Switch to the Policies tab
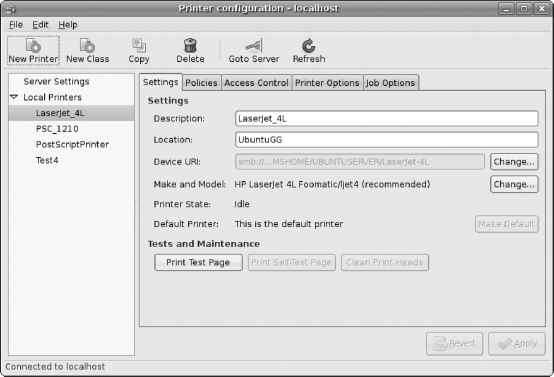The width and height of the screenshot is (554, 377). tap(201, 83)
